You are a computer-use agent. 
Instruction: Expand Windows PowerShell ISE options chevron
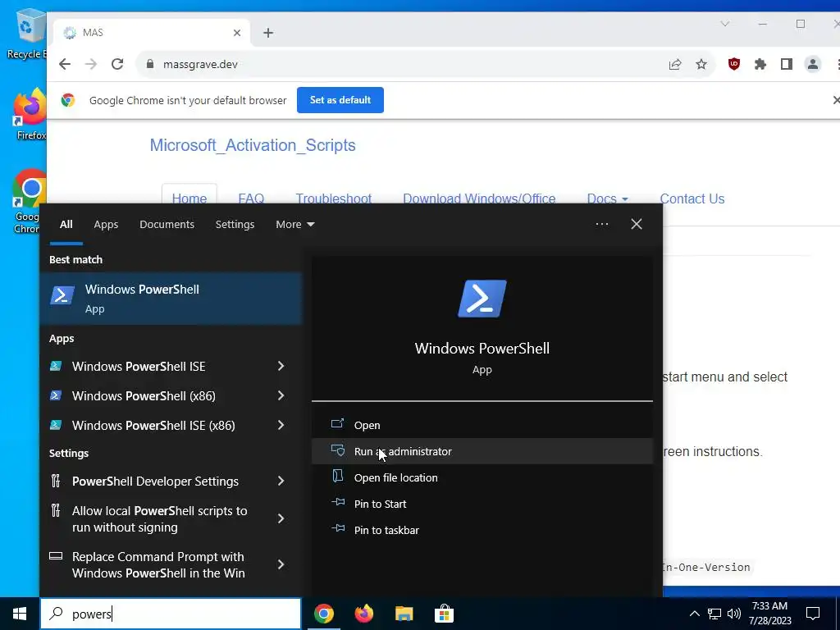tap(281, 366)
